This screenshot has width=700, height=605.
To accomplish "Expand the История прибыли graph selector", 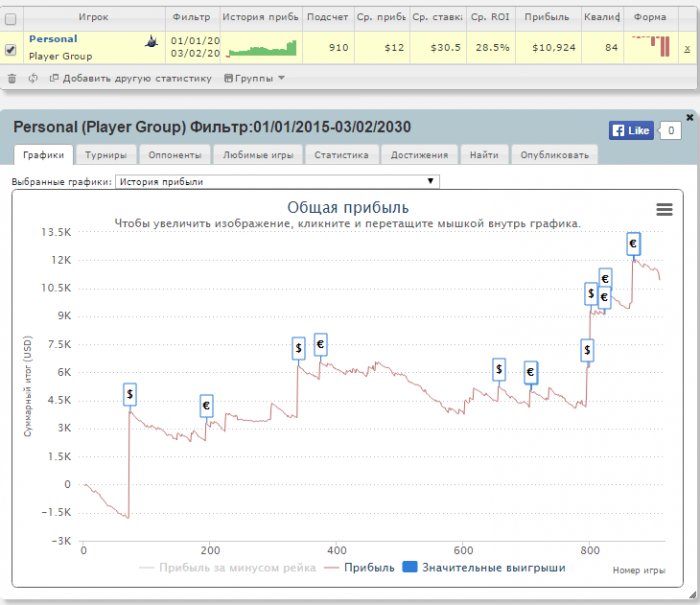I will [x=277, y=181].
